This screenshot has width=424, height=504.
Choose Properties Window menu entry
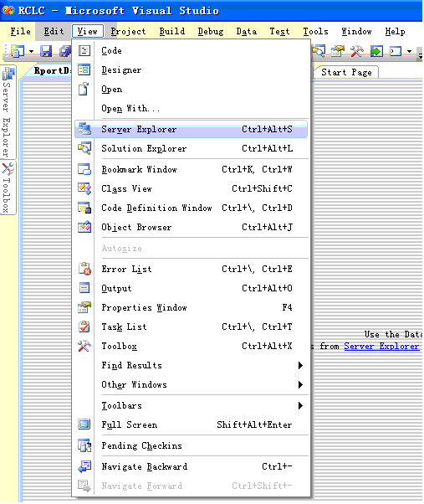click(191, 307)
